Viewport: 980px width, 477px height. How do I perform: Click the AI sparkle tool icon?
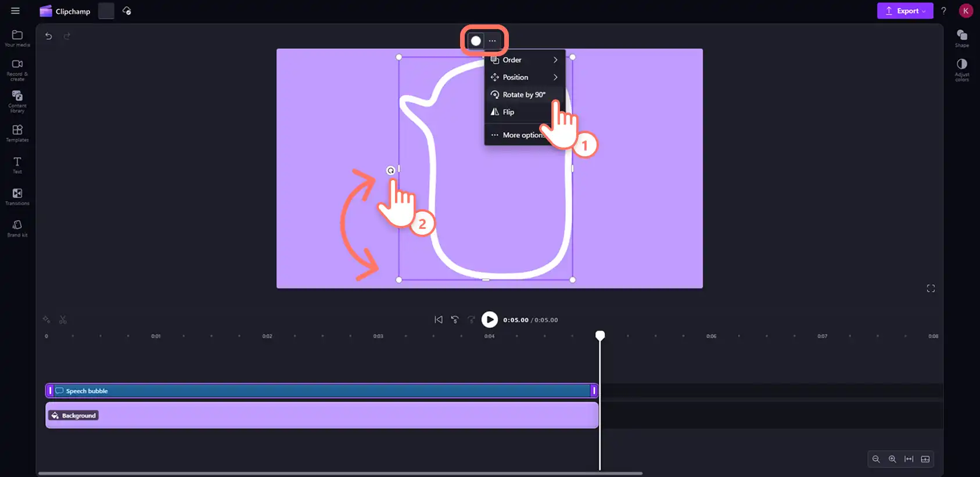point(46,320)
